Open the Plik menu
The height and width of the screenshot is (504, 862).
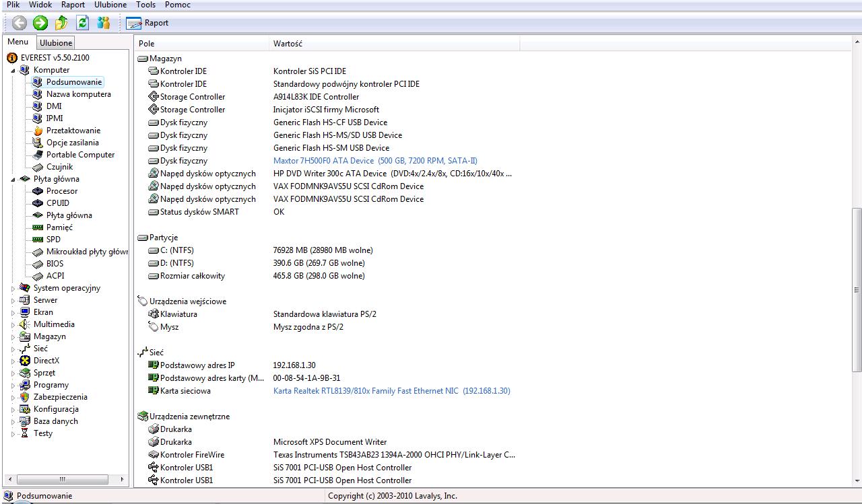[x=13, y=5]
